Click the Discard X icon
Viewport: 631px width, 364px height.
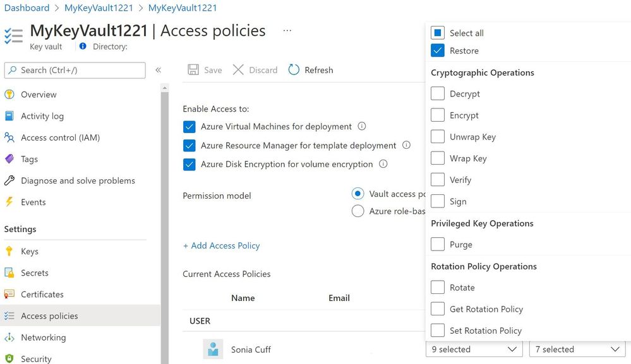(238, 70)
